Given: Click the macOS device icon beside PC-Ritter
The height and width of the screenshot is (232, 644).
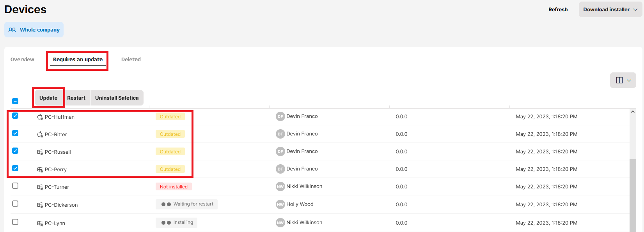Looking at the screenshot, I should (40, 134).
